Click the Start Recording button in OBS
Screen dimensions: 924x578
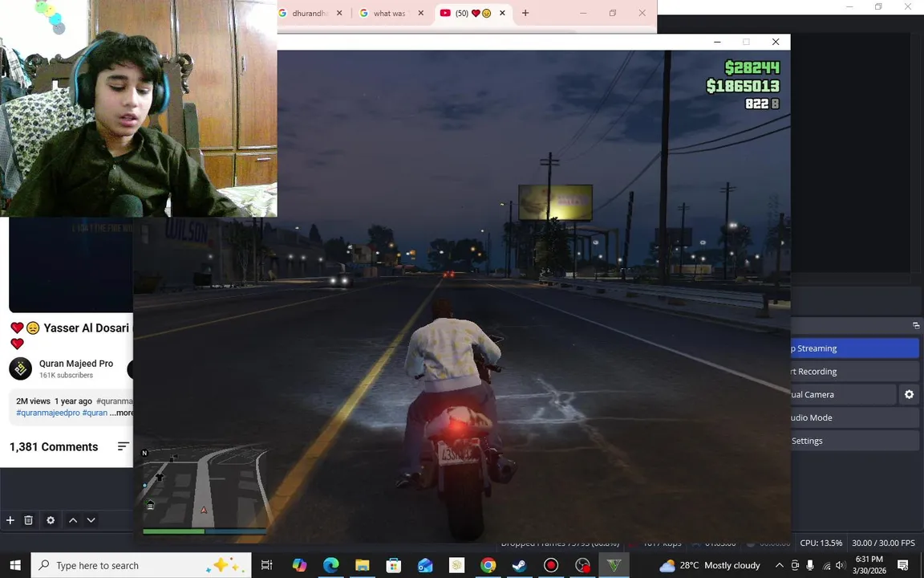click(x=854, y=372)
